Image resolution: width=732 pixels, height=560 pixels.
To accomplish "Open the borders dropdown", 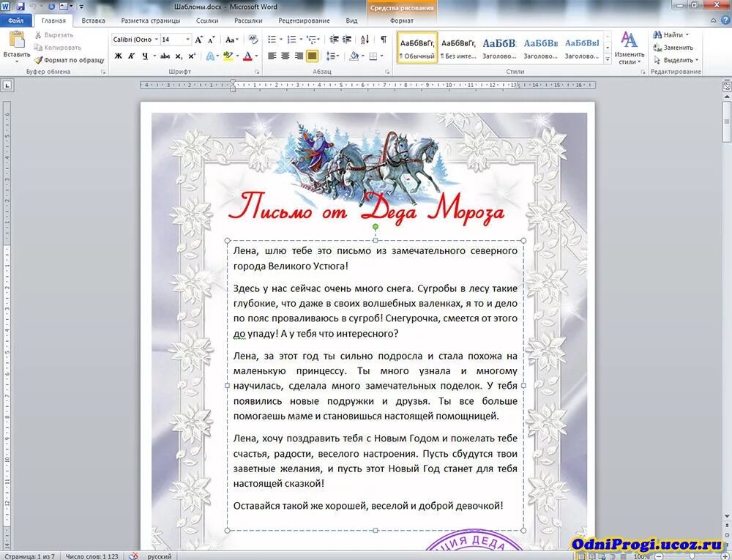I will (x=382, y=56).
